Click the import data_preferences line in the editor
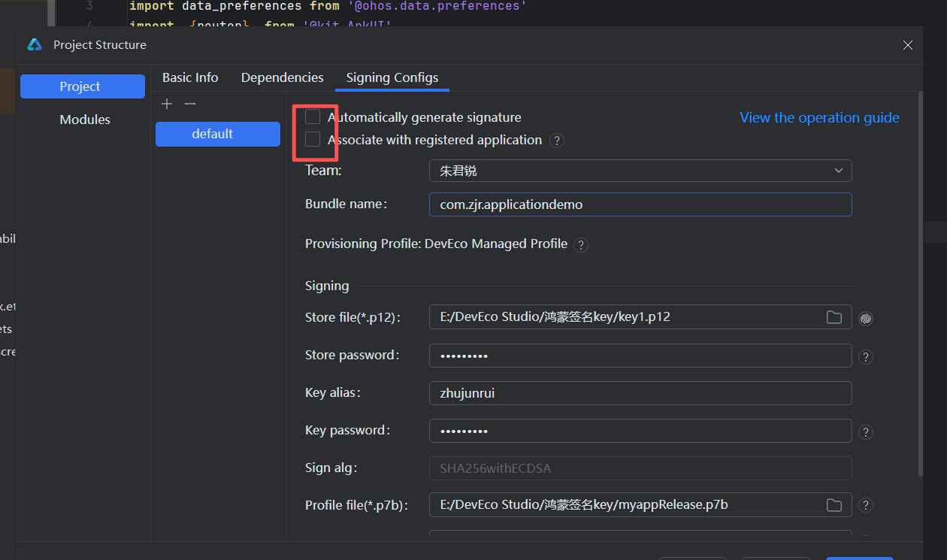The width and height of the screenshot is (947, 560). click(328, 6)
